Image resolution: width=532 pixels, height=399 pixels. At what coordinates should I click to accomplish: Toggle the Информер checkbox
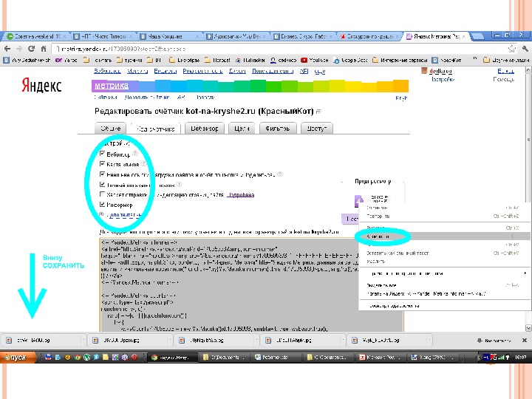point(102,205)
